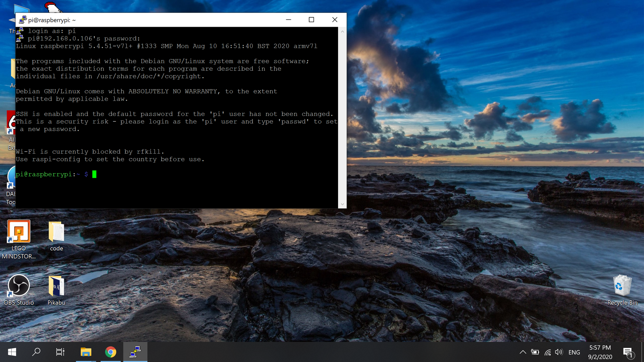
Task: Click the Windows Start button
Action: pyautogui.click(x=12, y=352)
